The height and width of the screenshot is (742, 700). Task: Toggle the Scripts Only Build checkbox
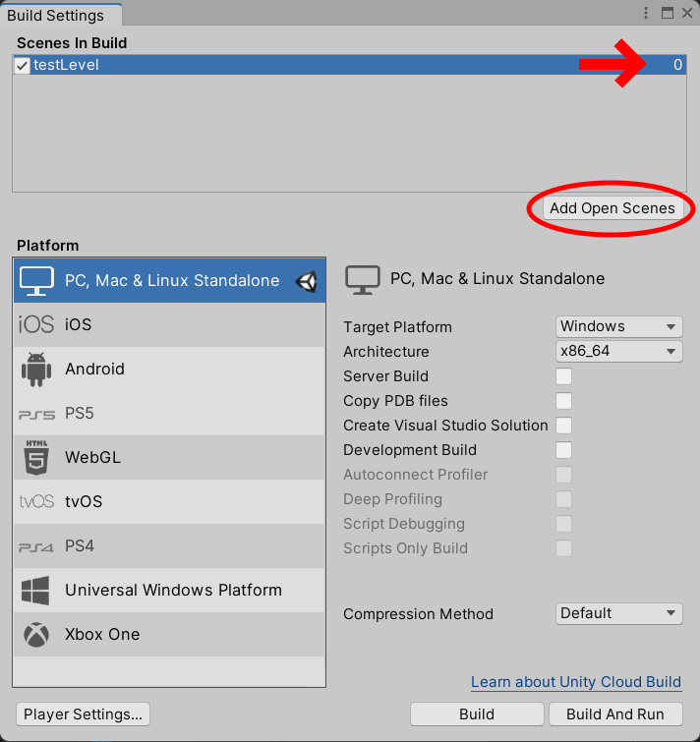563,549
